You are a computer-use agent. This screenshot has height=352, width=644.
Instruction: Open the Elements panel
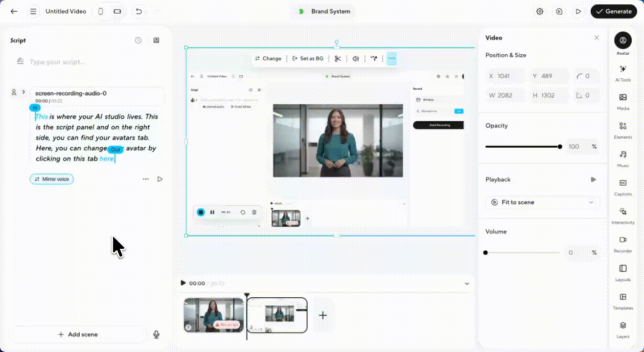click(622, 129)
